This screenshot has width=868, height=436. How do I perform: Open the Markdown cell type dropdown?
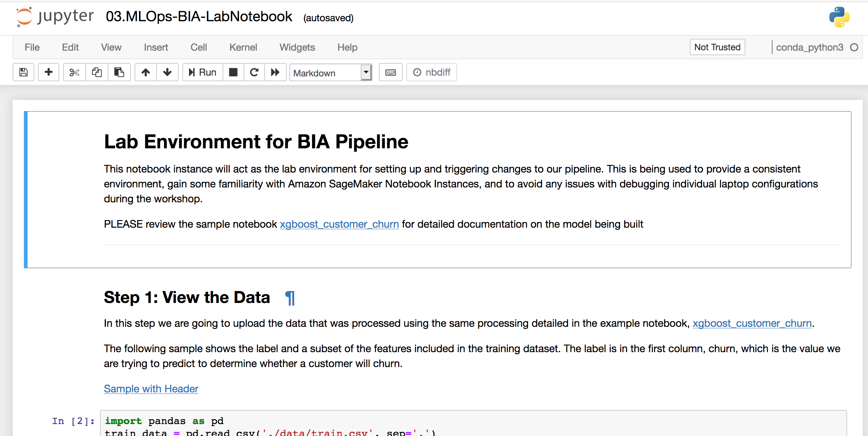[x=331, y=73]
